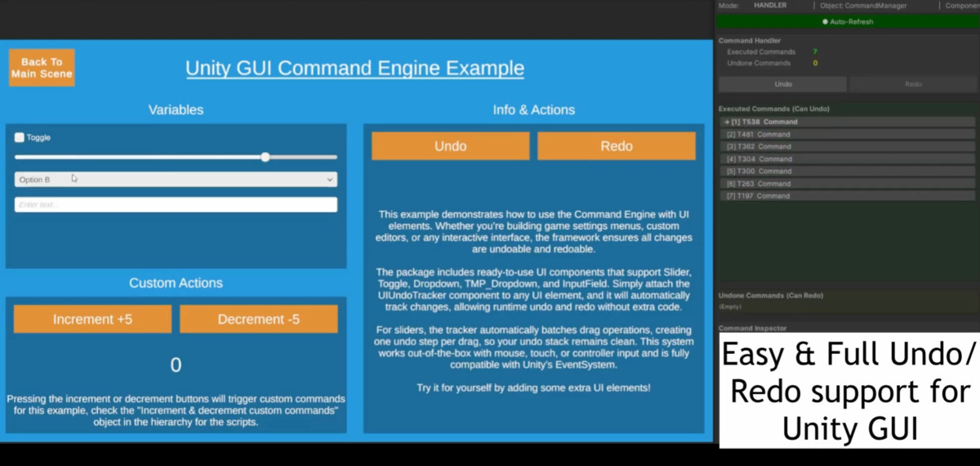Select the [4] T304 Command row
The image size is (980, 466).
click(x=847, y=159)
